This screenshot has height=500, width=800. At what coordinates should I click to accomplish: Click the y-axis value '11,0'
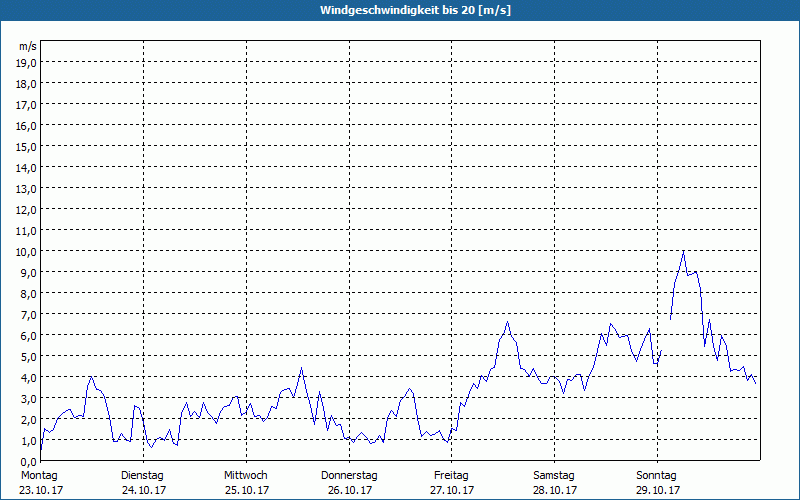coord(28,231)
